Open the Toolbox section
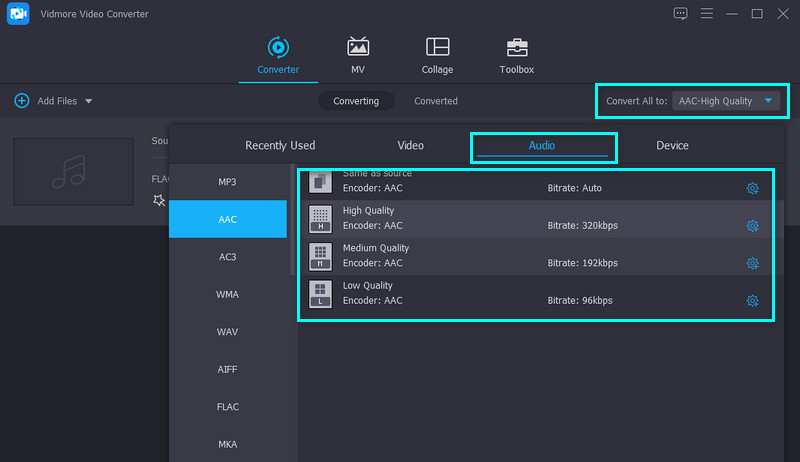 click(x=517, y=56)
